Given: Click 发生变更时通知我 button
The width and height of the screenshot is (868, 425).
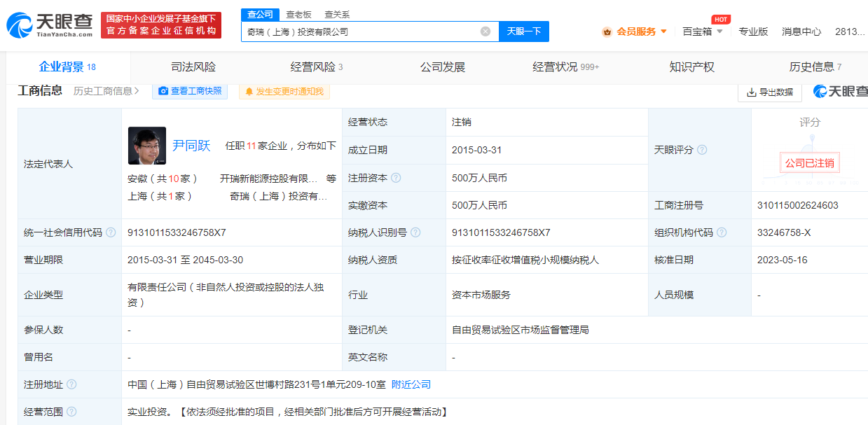Looking at the screenshot, I should (x=284, y=91).
